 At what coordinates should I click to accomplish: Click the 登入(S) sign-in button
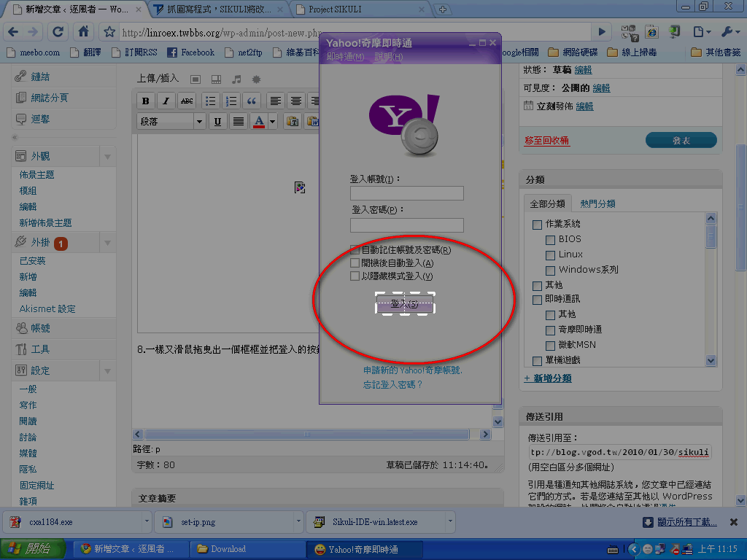(405, 304)
